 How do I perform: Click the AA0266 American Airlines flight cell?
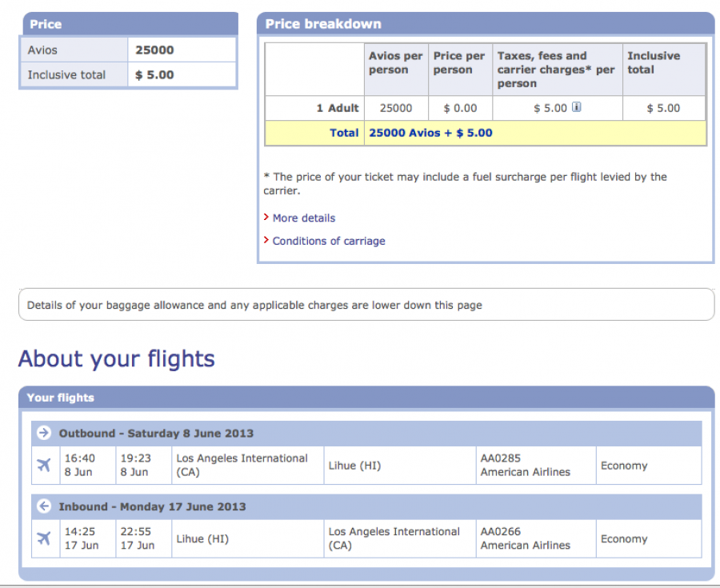coord(536,538)
